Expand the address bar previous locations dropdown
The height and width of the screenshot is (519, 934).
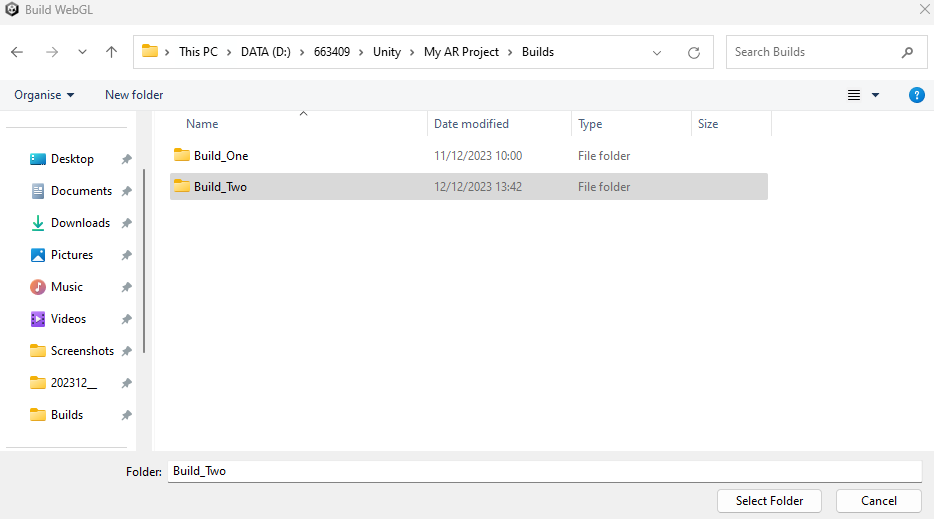[657, 52]
